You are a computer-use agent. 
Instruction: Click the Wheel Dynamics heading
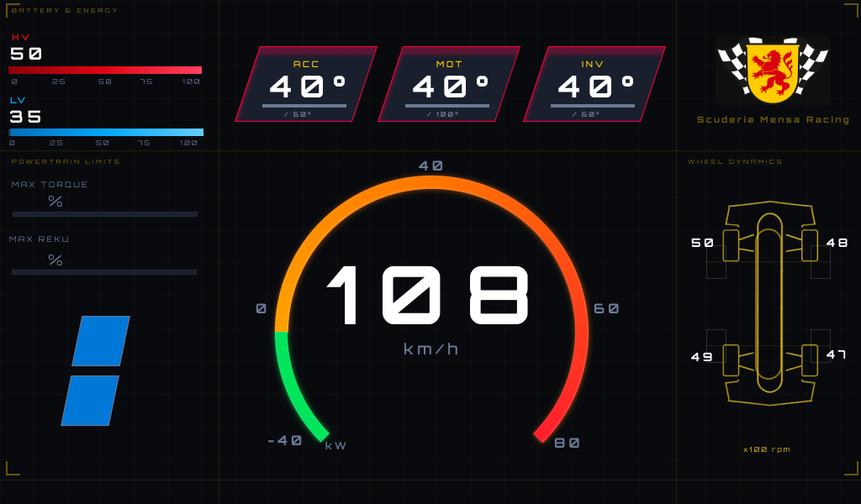[x=735, y=162]
